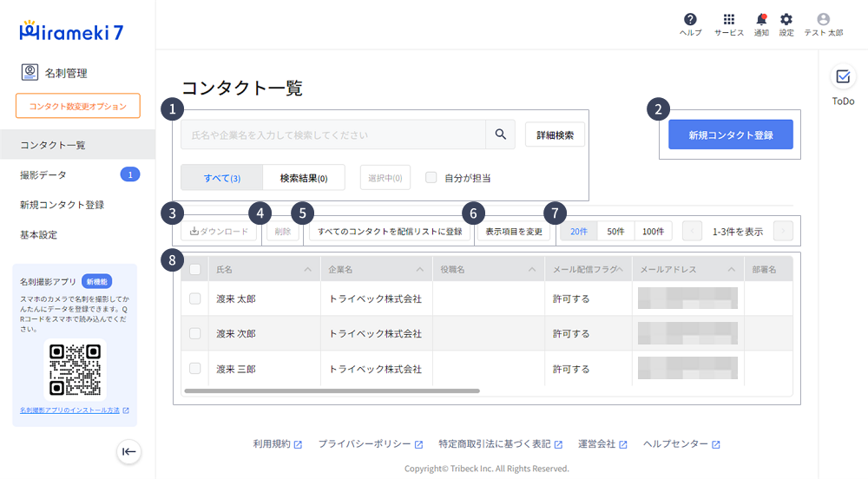
Task: Open 基本設定 in sidebar
Action: (77, 234)
